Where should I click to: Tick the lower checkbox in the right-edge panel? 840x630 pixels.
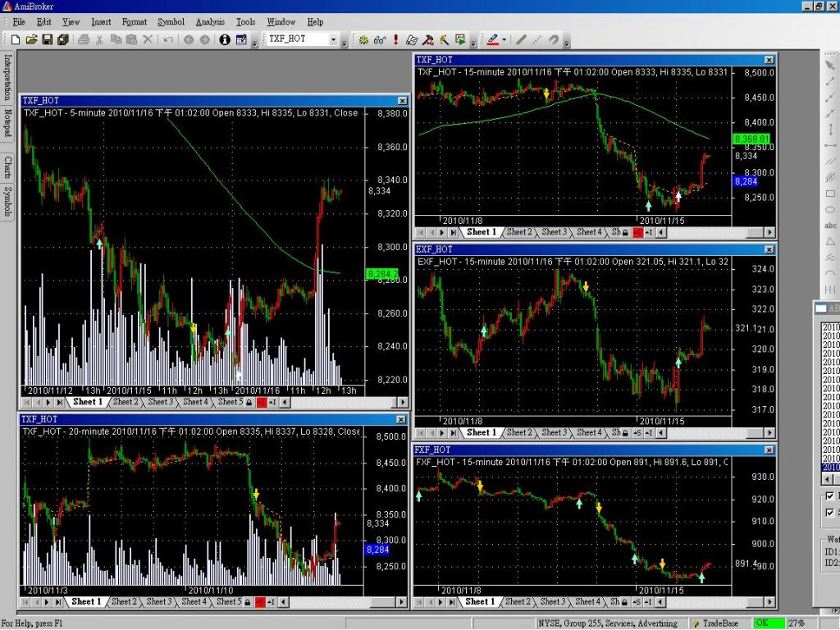pos(830,513)
